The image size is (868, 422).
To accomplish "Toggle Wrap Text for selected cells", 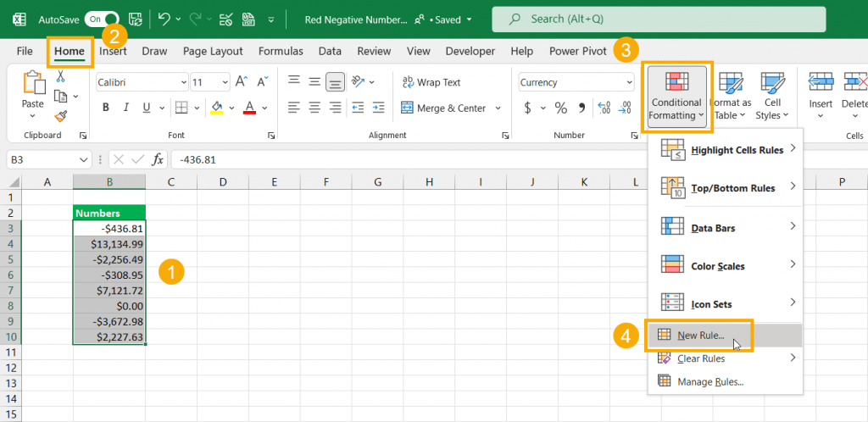I will click(x=431, y=82).
